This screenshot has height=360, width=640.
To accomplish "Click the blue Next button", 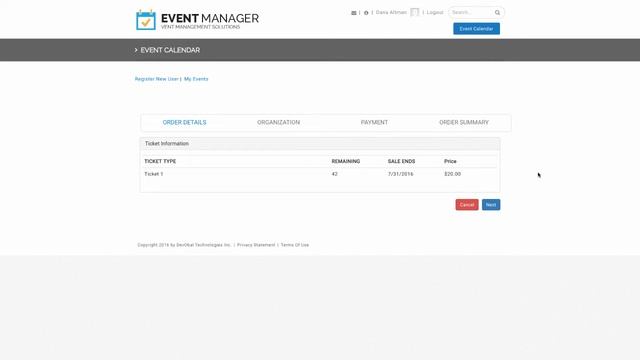I will tap(491, 205).
